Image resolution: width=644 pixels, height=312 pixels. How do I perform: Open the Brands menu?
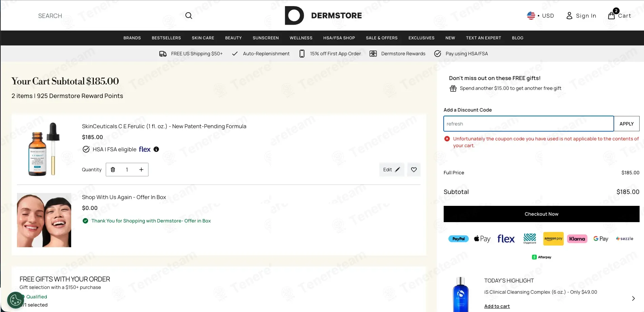click(132, 38)
